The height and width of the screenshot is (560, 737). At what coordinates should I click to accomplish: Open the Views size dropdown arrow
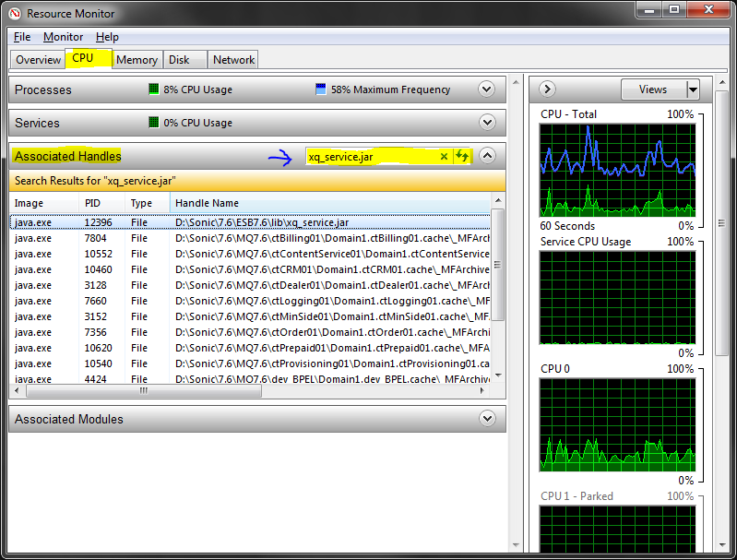[693, 89]
